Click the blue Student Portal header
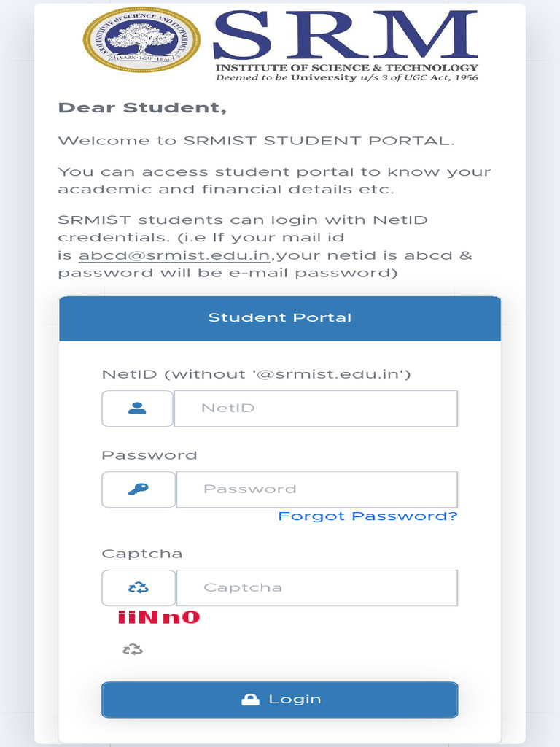Viewport: 560px width, 747px height. click(280, 318)
